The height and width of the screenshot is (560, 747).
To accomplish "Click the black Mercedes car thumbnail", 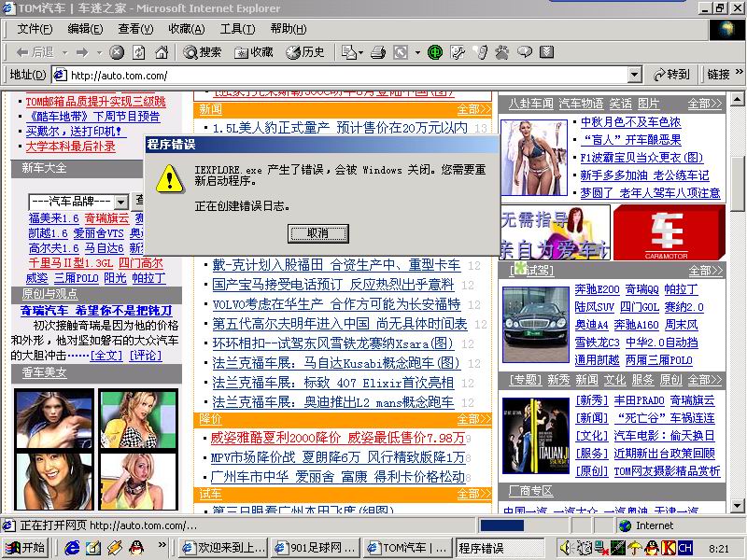I will [x=535, y=325].
